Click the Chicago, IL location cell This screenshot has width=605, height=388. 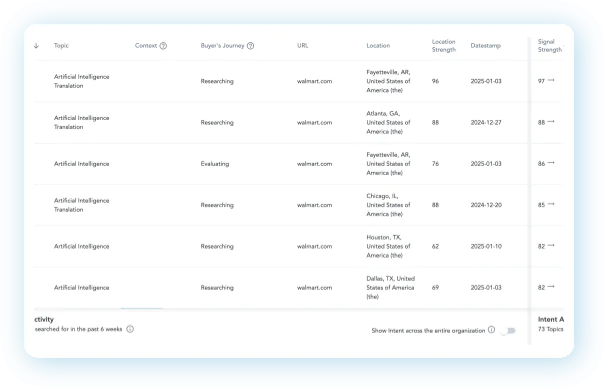[388, 205]
